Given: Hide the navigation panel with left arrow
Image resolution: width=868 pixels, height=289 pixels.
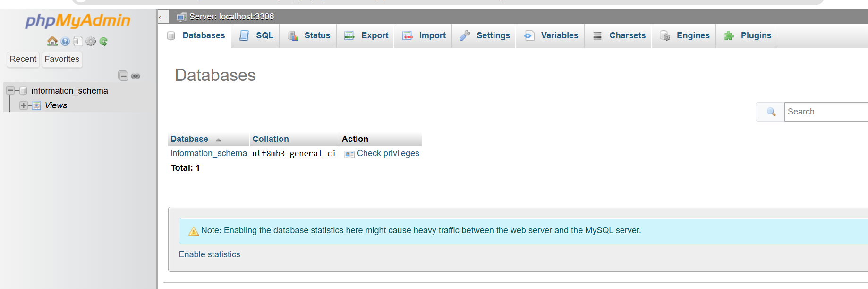Looking at the screenshot, I should pyautogui.click(x=162, y=18).
